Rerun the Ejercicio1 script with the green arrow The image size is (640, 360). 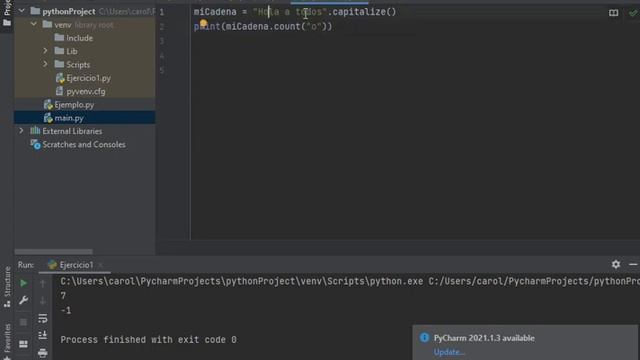click(x=23, y=283)
